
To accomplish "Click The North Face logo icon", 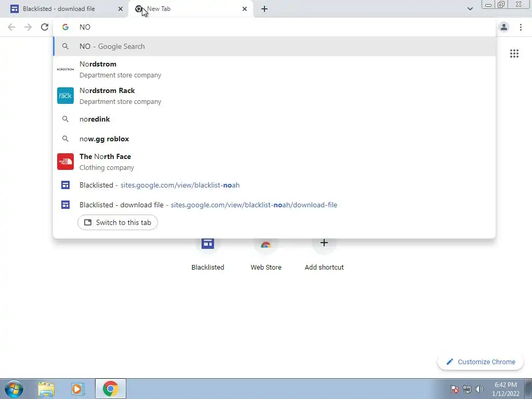I will coord(65,162).
